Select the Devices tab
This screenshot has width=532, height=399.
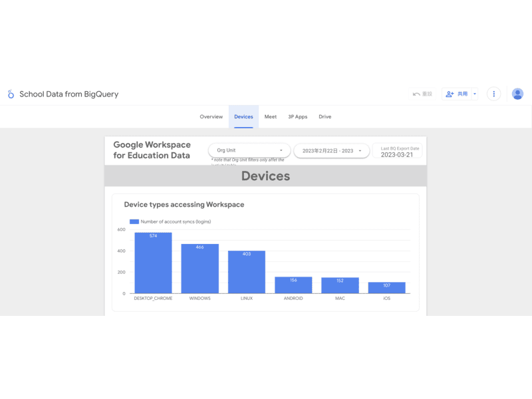click(243, 117)
